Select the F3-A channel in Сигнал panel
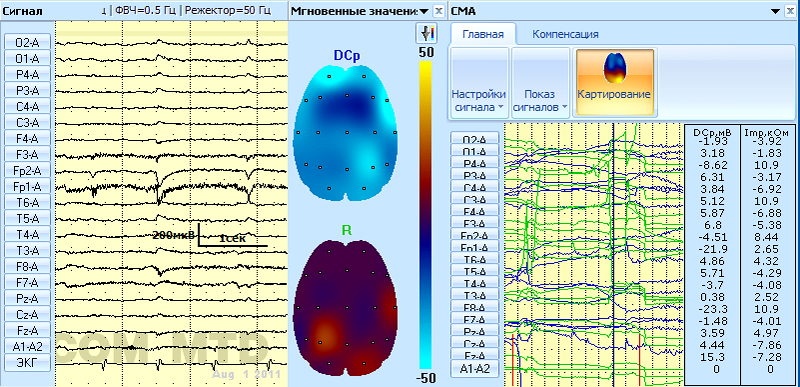This screenshot has width=800, height=387. point(28,154)
